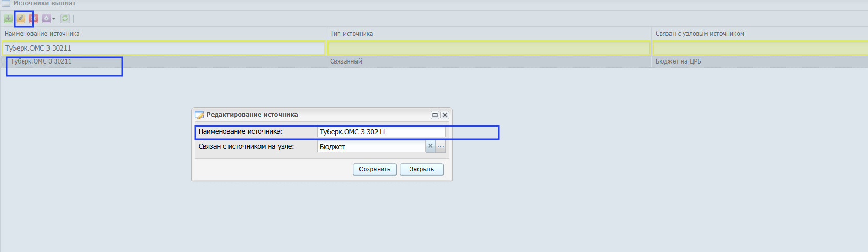Click the Источники выплат panel list icon

pyautogui.click(x=6, y=3)
